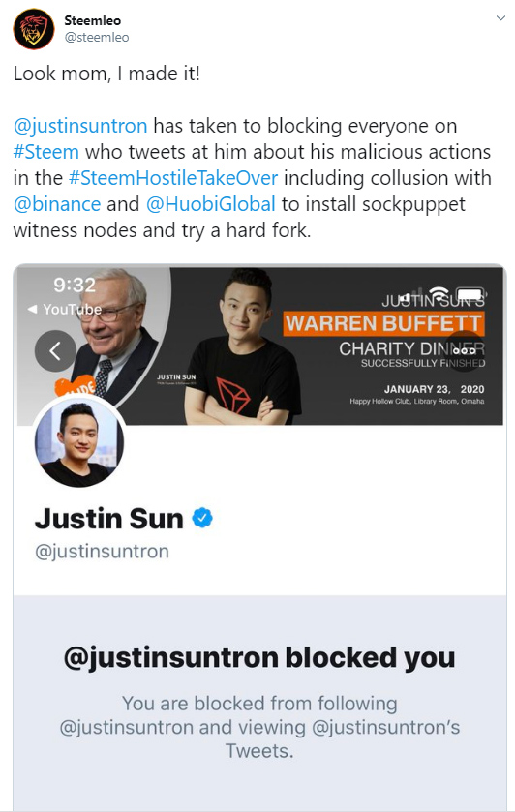
Task: Open Justin Sun's round profile photo
Action: point(79,442)
